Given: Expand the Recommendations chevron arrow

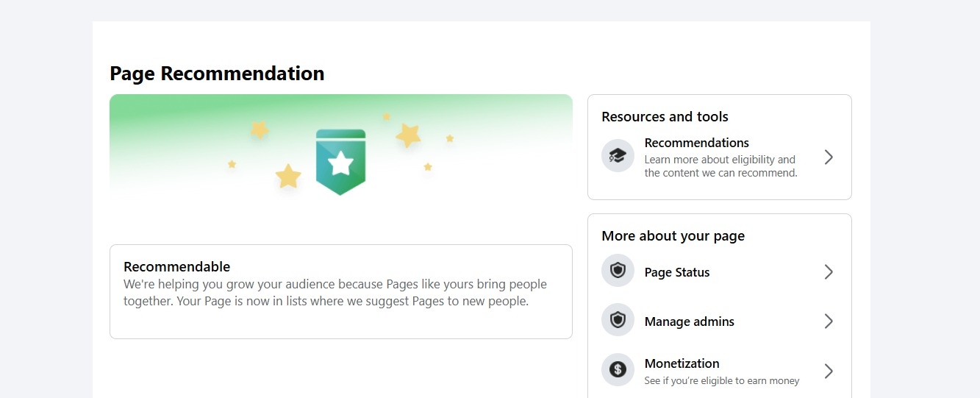Looking at the screenshot, I should [829, 157].
